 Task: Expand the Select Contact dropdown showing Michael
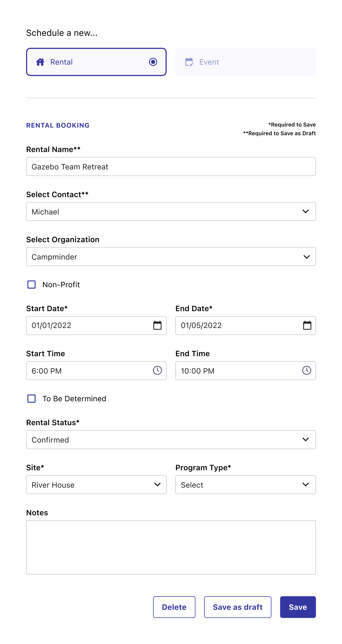click(171, 211)
